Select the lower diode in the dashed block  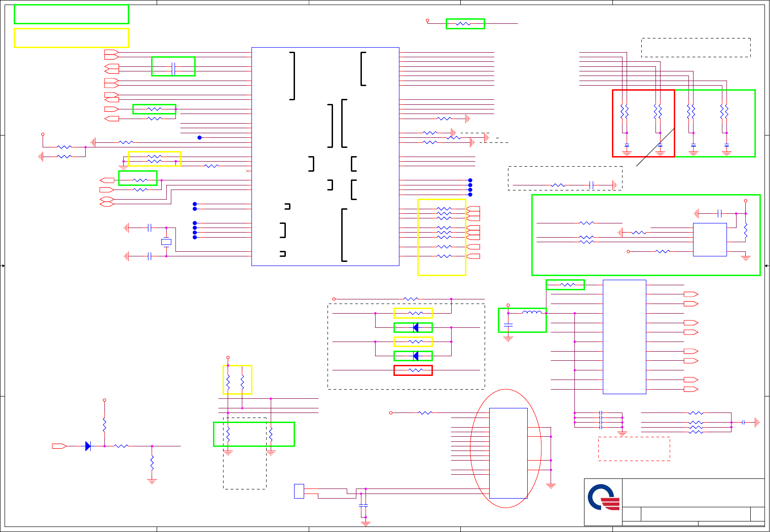click(x=415, y=356)
